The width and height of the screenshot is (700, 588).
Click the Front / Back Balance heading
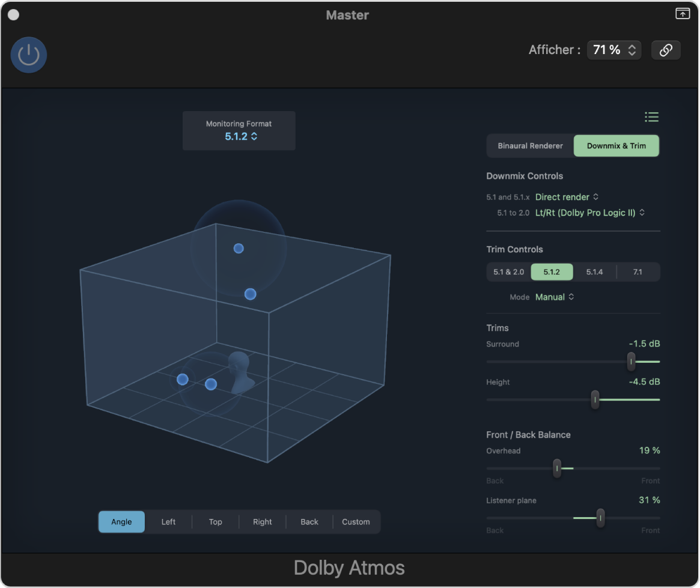pos(528,434)
